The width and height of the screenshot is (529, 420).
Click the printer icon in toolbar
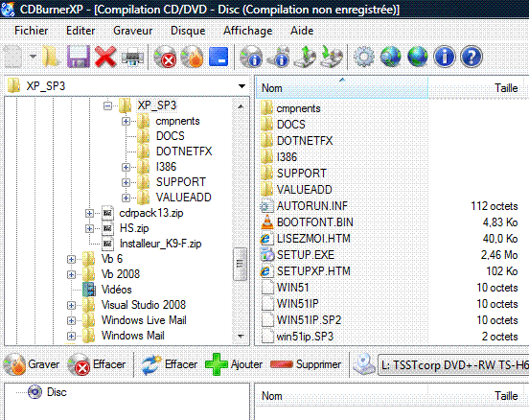(132, 58)
